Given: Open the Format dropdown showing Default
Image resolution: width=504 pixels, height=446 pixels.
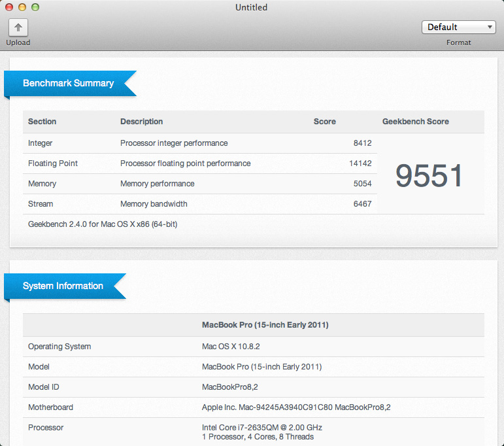Looking at the screenshot, I should pyautogui.click(x=458, y=27).
